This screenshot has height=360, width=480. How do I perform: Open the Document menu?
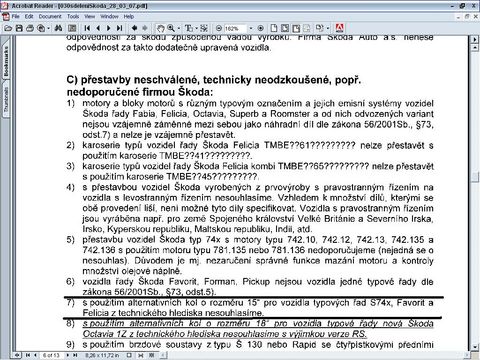point(50,16)
